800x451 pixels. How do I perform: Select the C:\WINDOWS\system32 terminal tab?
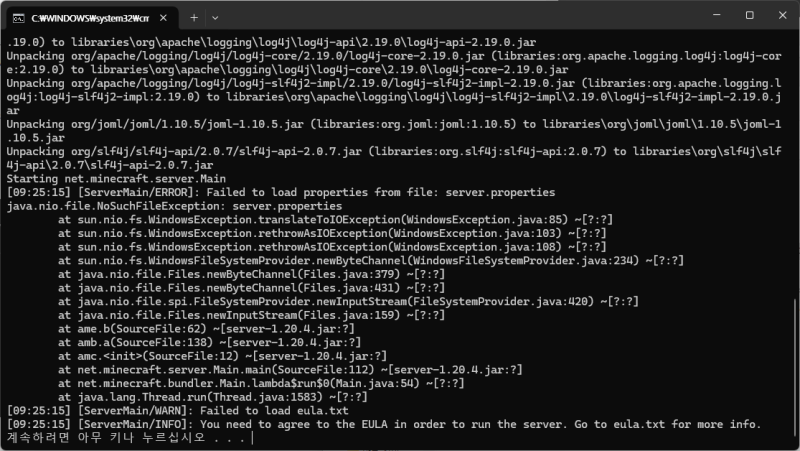pyautogui.click(x=92, y=18)
